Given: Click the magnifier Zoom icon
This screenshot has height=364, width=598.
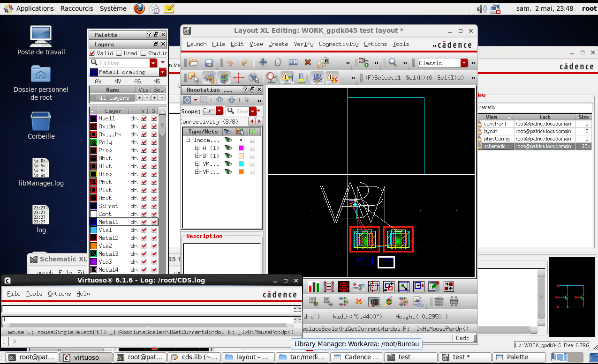Looking at the screenshot, I should tap(393, 63).
